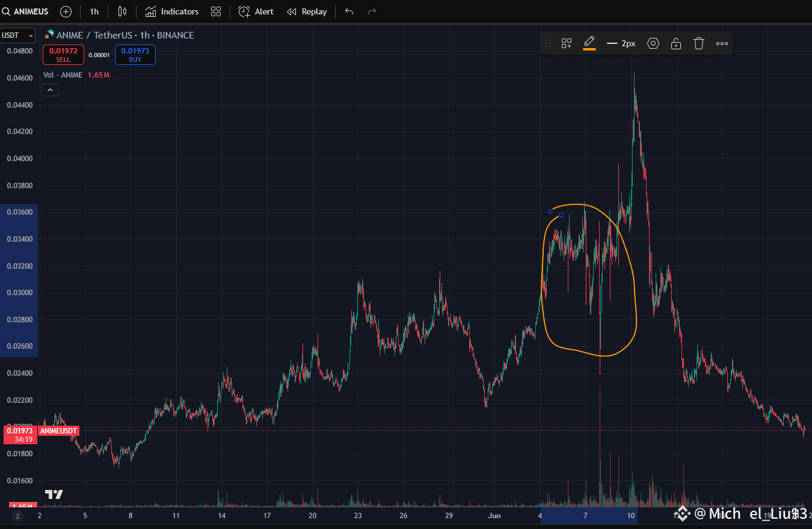Open the USDT currency dropdown
The width and height of the screenshot is (812, 529).
click(x=18, y=35)
